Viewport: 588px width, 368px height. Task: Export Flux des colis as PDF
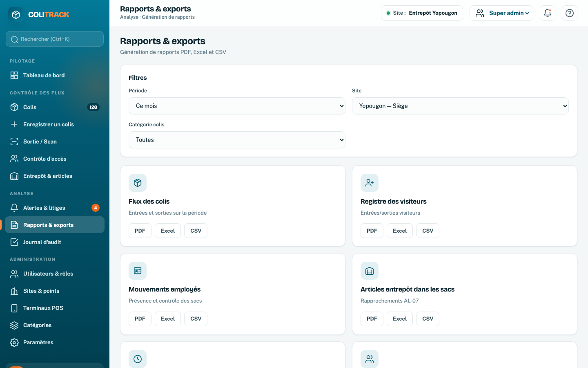(140, 231)
